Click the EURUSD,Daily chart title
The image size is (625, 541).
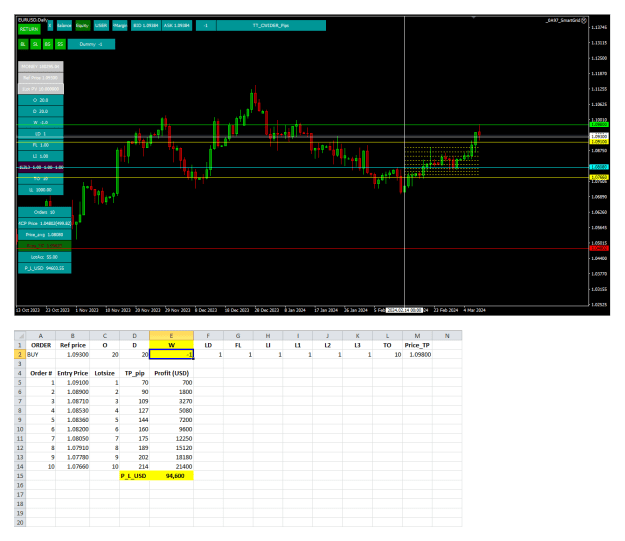click(33, 20)
